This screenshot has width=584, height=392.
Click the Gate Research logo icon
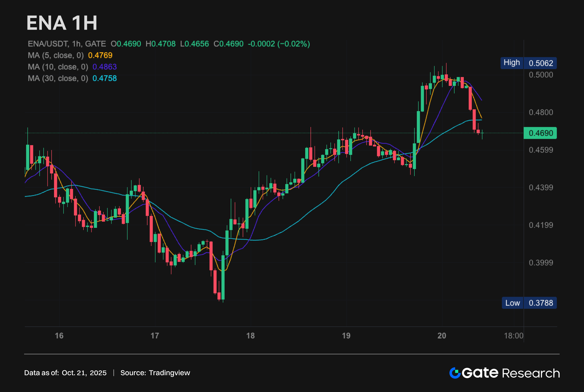pos(455,373)
